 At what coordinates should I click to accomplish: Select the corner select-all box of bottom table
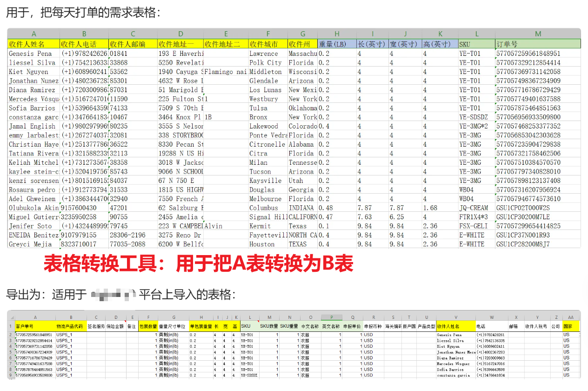(11, 317)
